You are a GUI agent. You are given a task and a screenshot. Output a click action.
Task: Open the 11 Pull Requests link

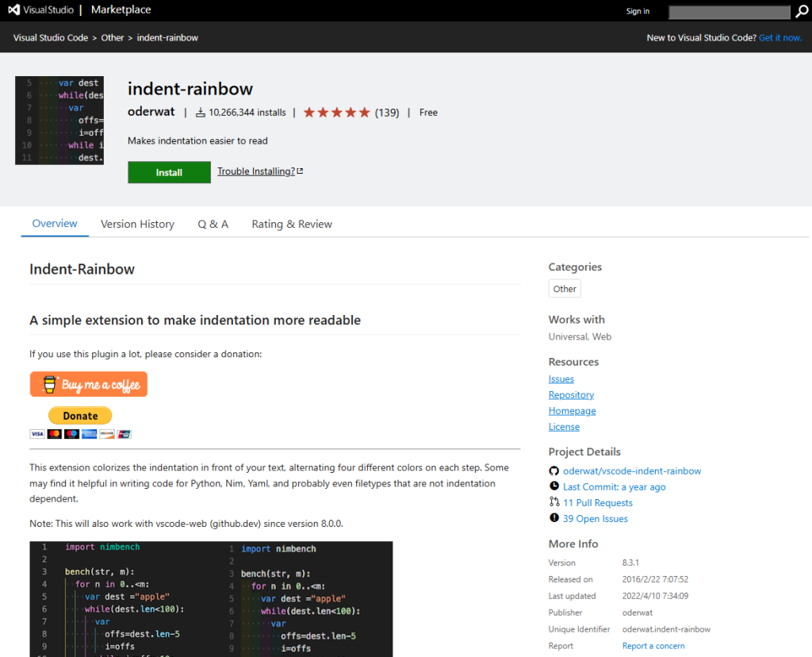(598, 502)
